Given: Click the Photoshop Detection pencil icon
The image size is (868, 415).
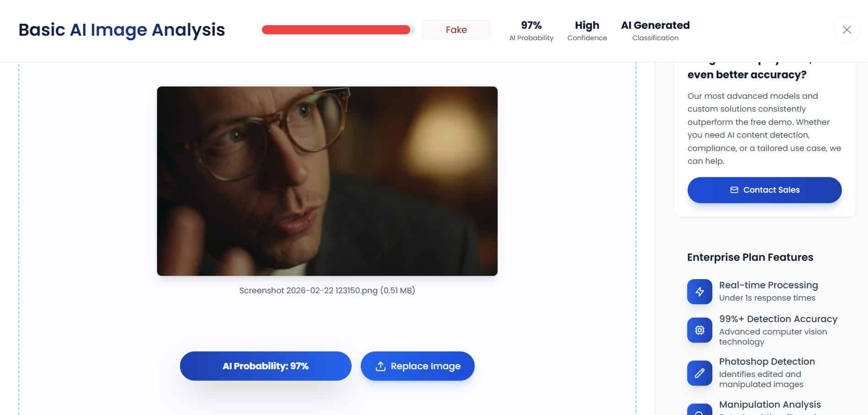Looking at the screenshot, I should point(700,373).
